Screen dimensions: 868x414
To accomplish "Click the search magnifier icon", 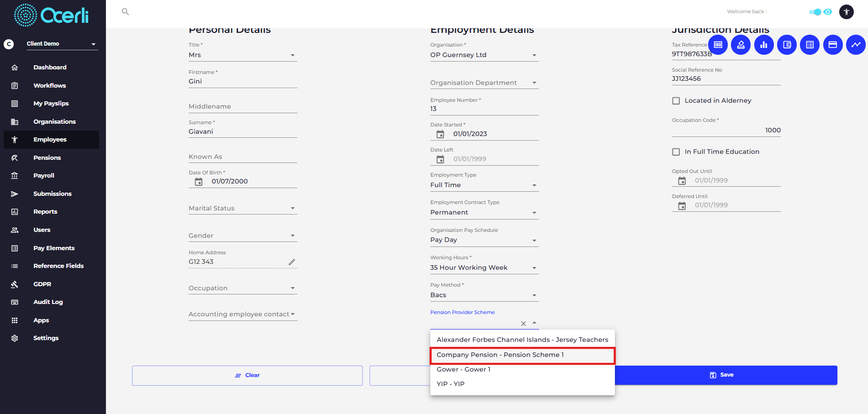I will (125, 12).
